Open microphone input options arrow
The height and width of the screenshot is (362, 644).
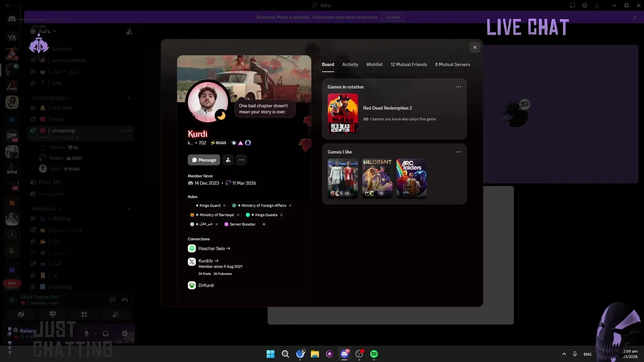coord(94,333)
